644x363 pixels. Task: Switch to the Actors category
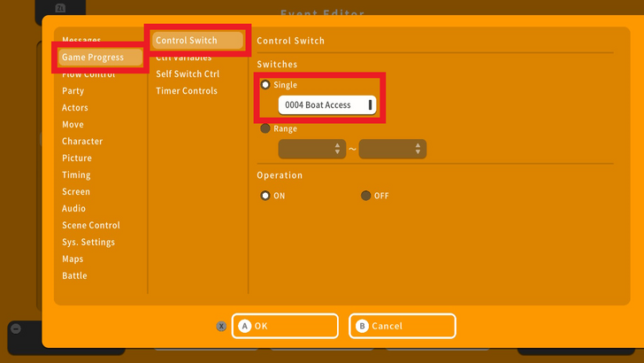75,108
